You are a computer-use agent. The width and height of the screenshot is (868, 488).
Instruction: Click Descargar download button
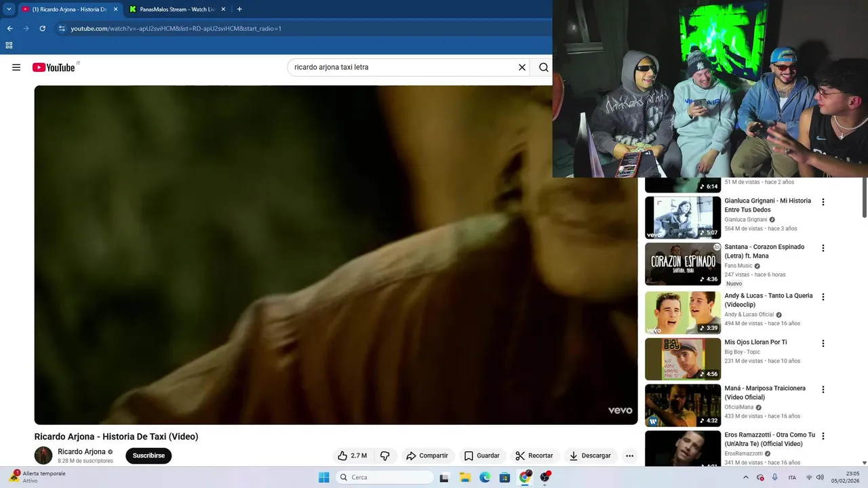click(x=590, y=455)
